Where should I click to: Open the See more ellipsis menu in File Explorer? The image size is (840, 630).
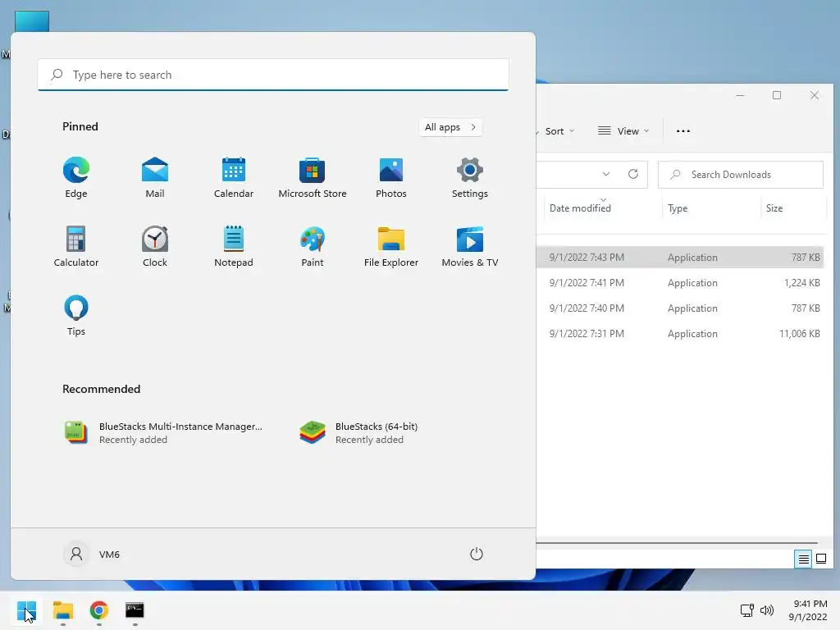pos(683,131)
